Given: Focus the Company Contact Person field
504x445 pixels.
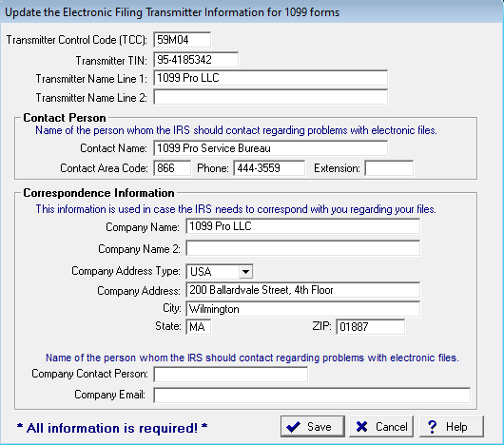Looking at the screenshot, I should click(x=230, y=375).
